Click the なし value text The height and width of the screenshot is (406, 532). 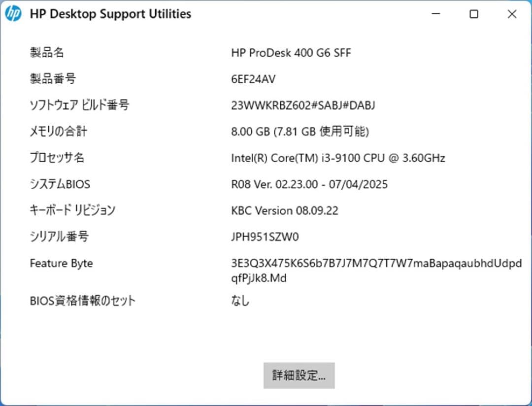[x=240, y=301]
